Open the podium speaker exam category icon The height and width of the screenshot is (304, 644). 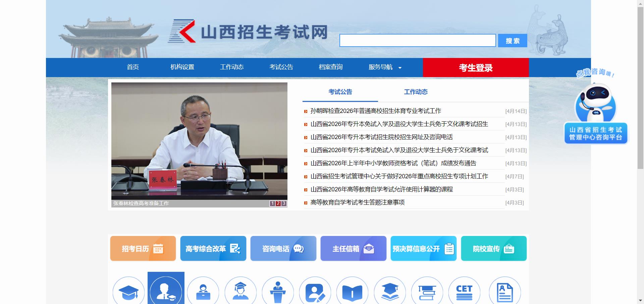[x=278, y=292]
